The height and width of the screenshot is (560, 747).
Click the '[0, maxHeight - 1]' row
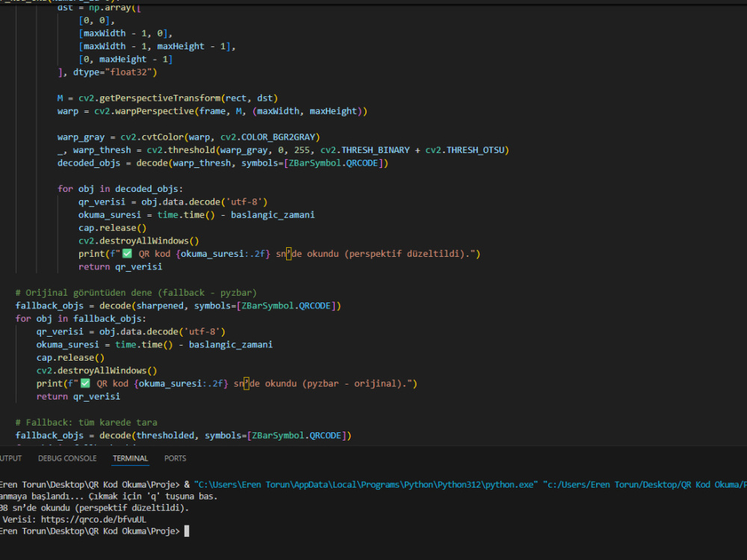tap(125, 59)
